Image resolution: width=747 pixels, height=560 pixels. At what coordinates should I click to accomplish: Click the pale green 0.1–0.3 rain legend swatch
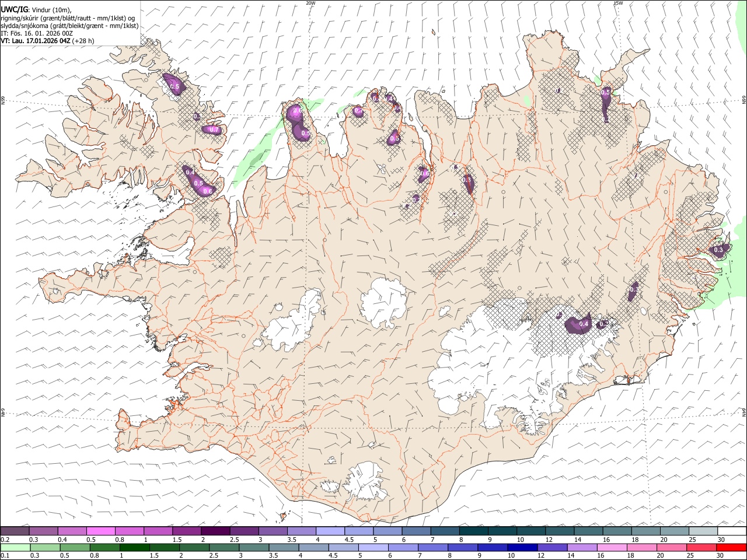pos(15,547)
